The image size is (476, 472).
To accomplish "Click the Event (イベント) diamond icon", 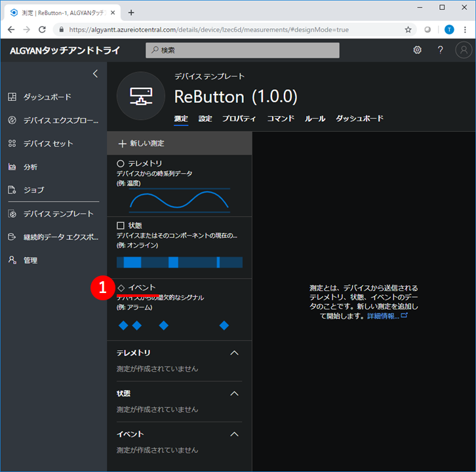I will click(121, 288).
